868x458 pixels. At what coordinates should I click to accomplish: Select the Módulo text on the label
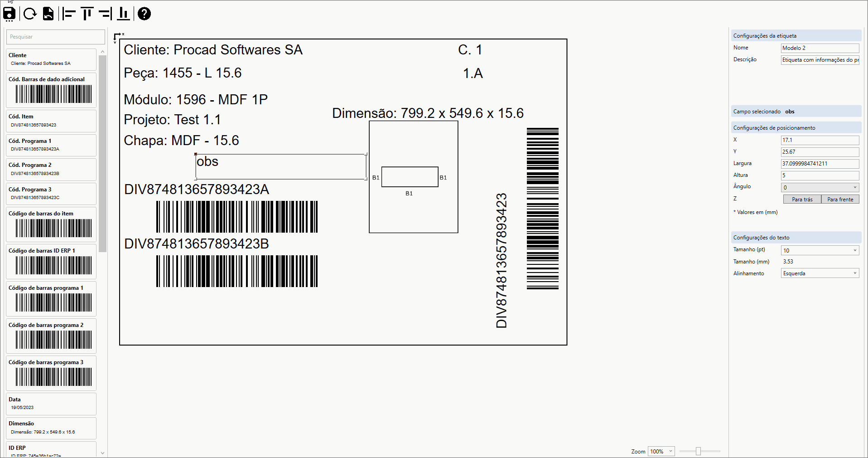click(196, 99)
